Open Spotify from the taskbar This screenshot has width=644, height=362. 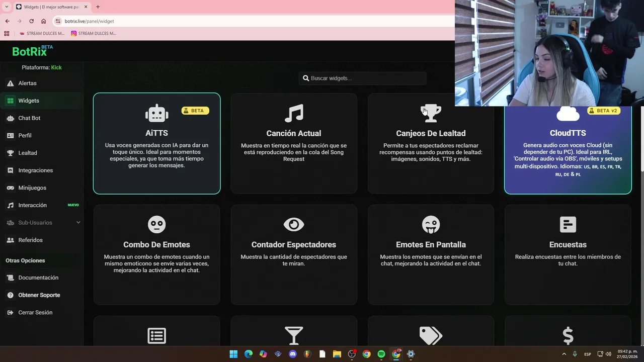[381, 354]
